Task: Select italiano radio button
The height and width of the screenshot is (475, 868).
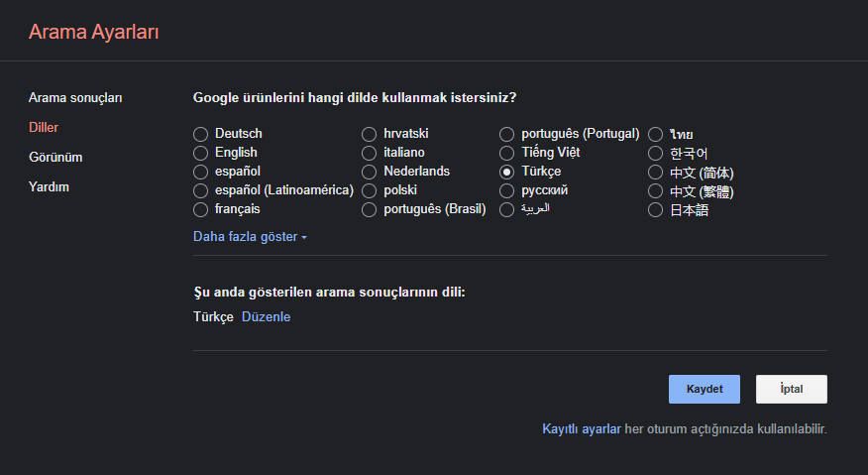Action: (370, 153)
